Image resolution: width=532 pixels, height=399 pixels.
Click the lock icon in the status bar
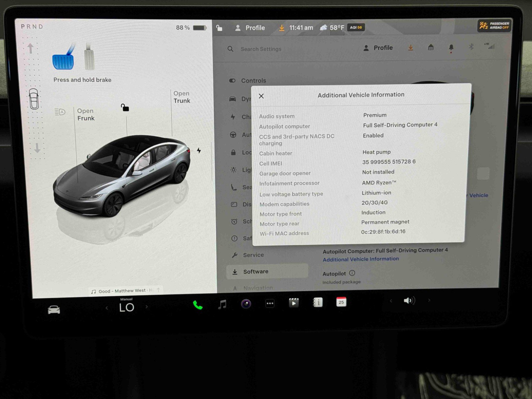click(219, 28)
